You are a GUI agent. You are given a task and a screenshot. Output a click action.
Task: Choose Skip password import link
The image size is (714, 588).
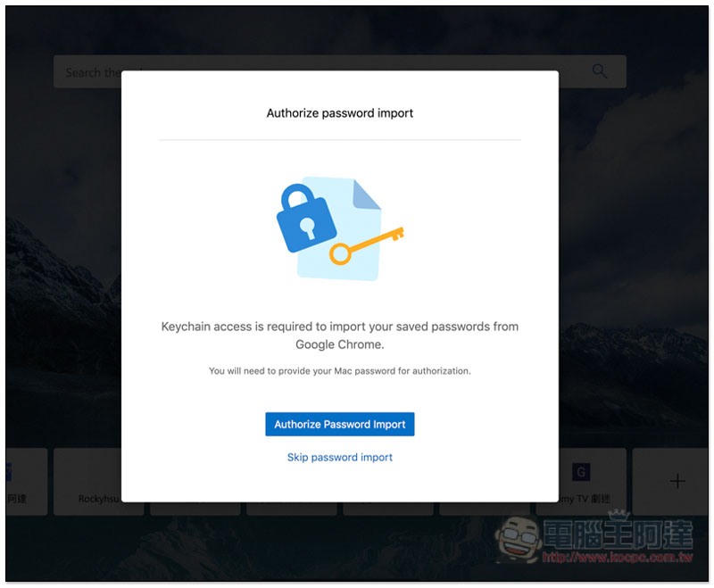click(x=340, y=458)
